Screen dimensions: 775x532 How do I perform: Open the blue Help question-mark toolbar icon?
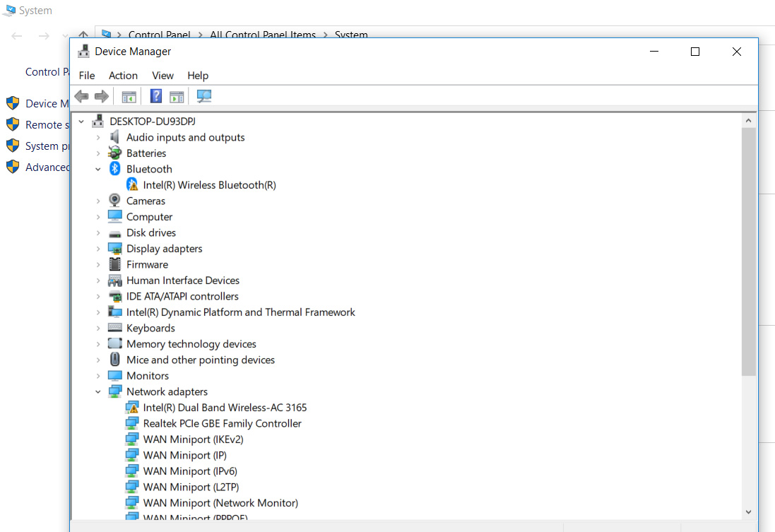coord(156,96)
